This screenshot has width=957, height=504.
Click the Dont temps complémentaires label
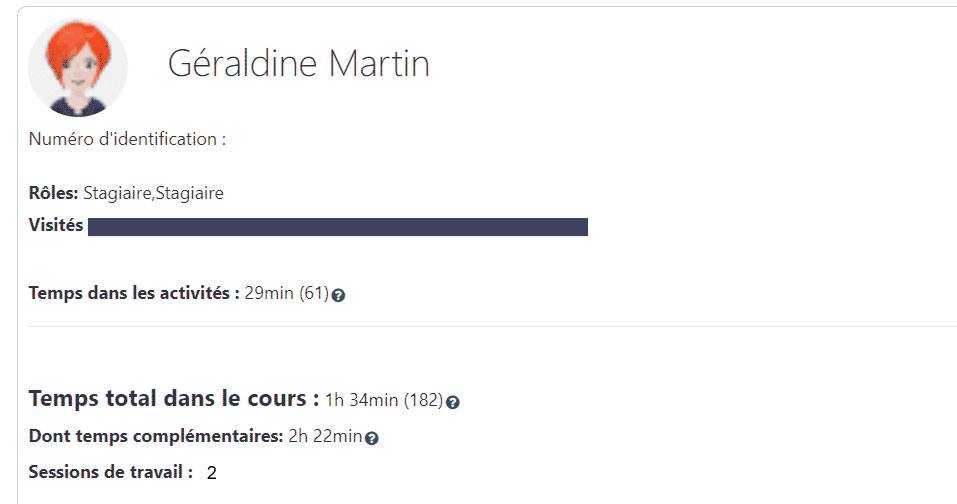click(x=156, y=437)
